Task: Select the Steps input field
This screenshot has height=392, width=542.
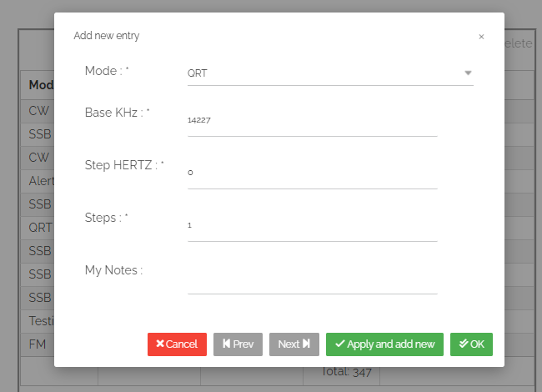Action: coord(312,225)
